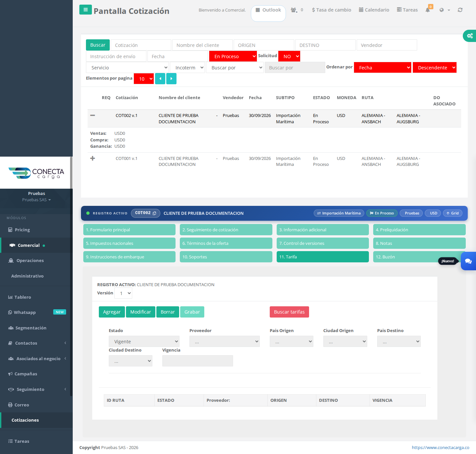The height and width of the screenshot is (454, 476).
Task: Select the Versión dropdown
Action: (123, 293)
